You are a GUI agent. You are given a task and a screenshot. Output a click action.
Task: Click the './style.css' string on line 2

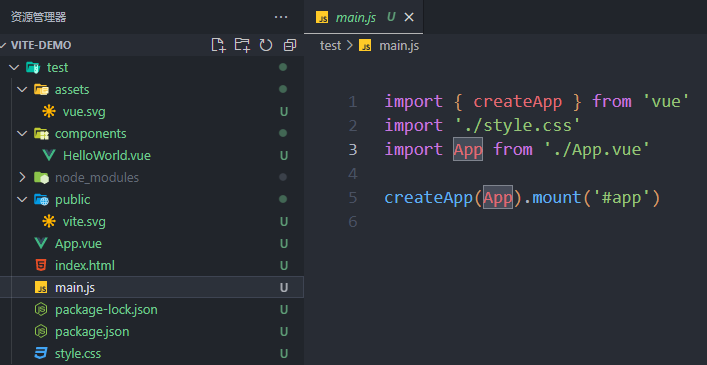[517, 125]
